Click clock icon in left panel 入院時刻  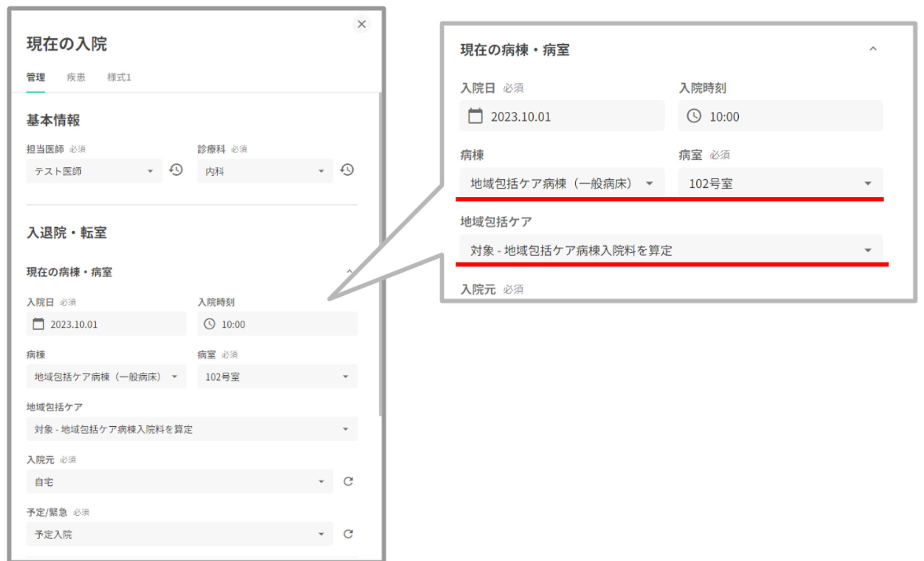pos(210,324)
